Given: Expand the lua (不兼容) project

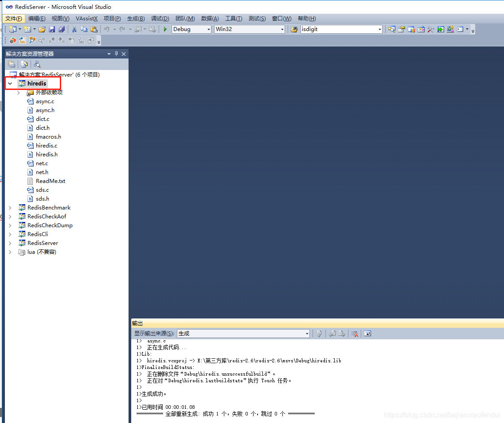Looking at the screenshot, I should pyautogui.click(x=10, y=252).
